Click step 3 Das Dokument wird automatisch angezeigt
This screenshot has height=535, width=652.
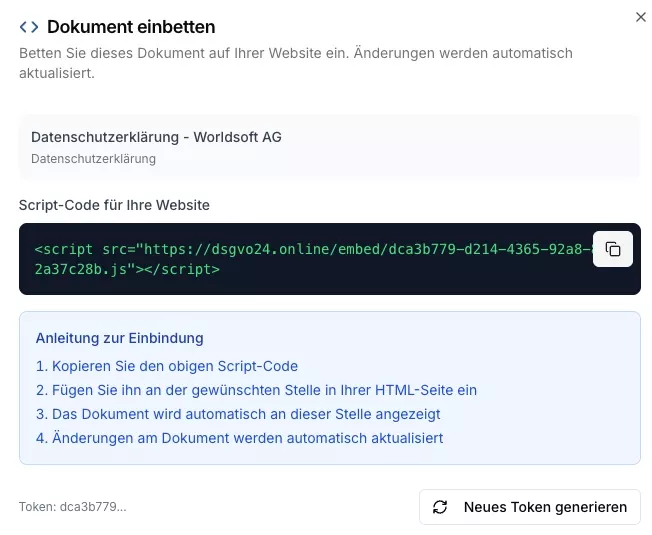point(238,414)
